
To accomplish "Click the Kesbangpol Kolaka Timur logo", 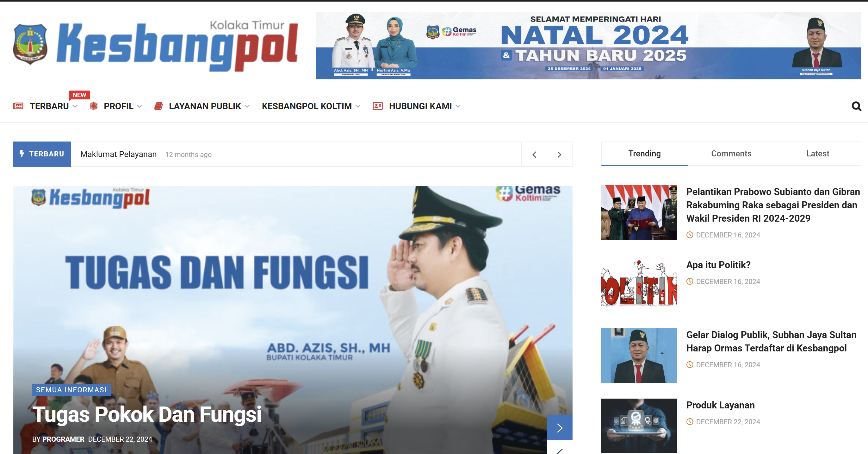I will pos(156,46).
